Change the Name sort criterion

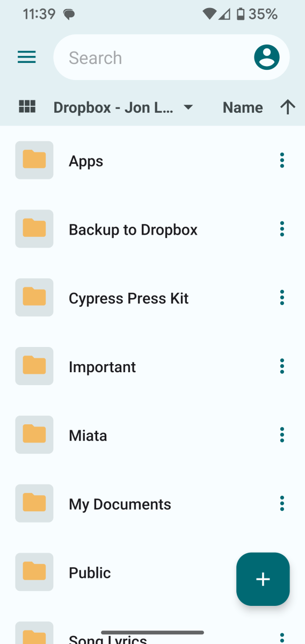(x=243, y=107)
